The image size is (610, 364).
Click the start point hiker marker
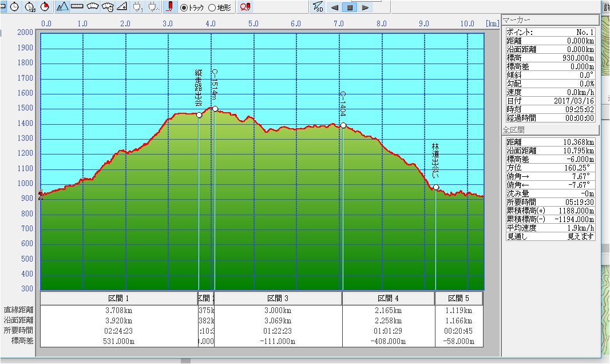tap(41, 195)
